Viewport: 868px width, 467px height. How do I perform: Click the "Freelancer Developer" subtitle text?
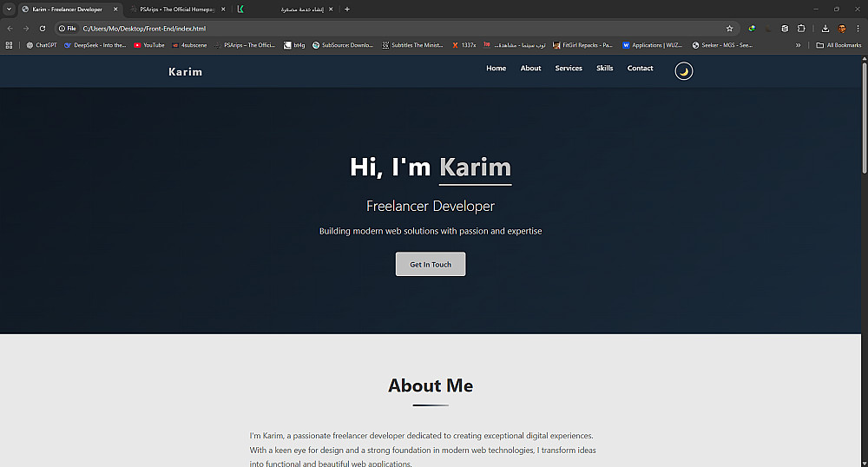[431, 206]
